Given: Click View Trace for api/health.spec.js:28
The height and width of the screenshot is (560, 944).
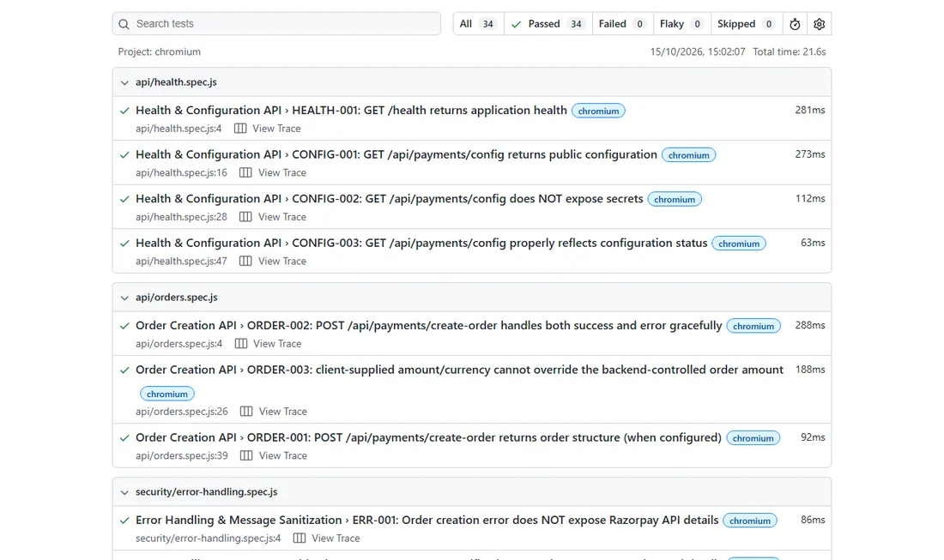Looking at the screenshot, I should pos(281,217).
